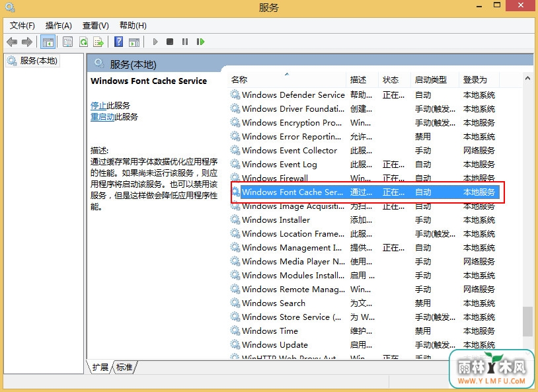Sort by the 启动类型 column header

click(x=435, y=79)
